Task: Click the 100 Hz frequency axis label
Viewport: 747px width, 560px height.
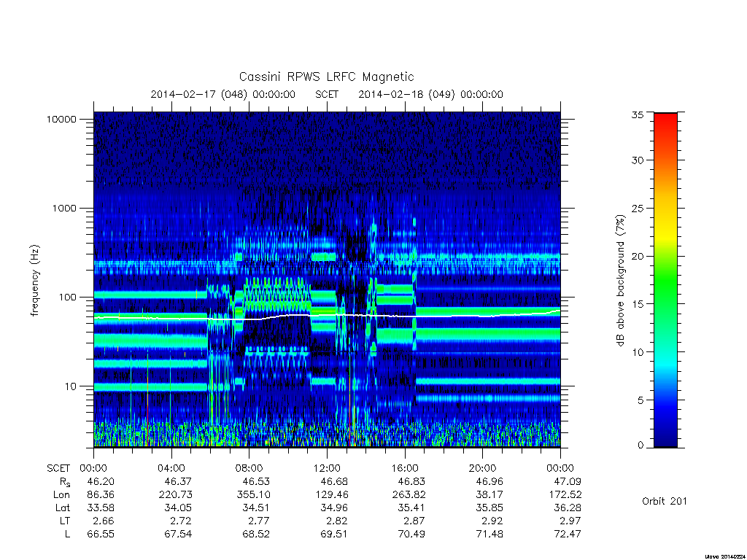Action: click(67, 297)
